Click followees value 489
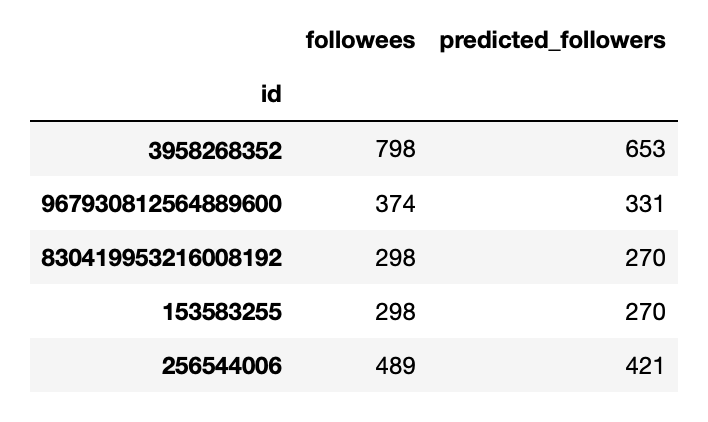 (396, 366)
